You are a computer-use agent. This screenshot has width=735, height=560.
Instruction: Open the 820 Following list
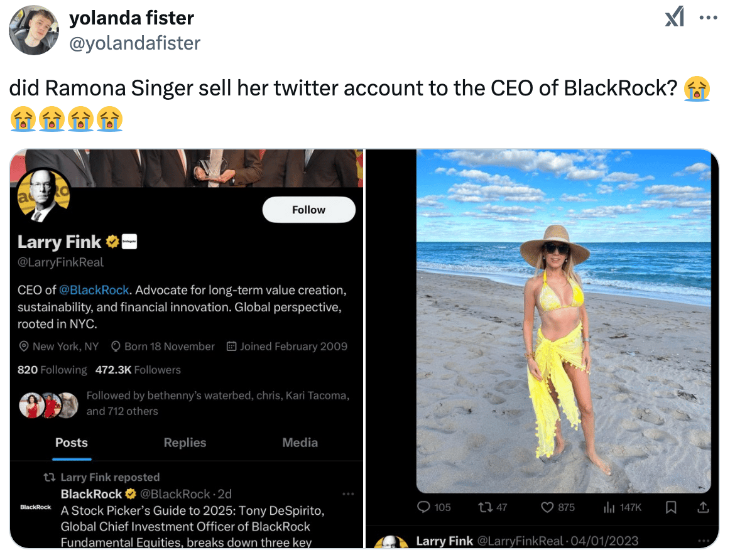52,370
